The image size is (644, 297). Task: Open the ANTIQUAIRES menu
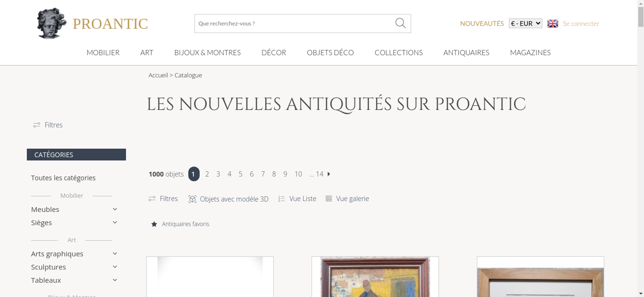pos(466,52)
